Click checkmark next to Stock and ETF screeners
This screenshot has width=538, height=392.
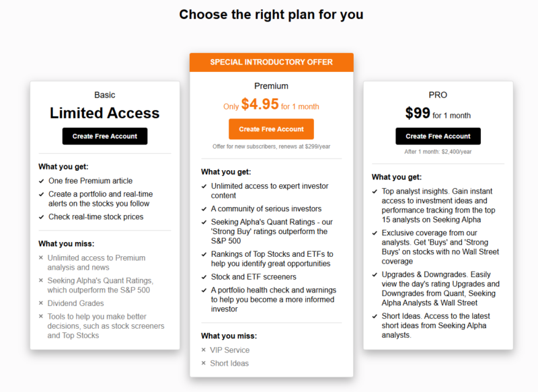click(204, 277)
